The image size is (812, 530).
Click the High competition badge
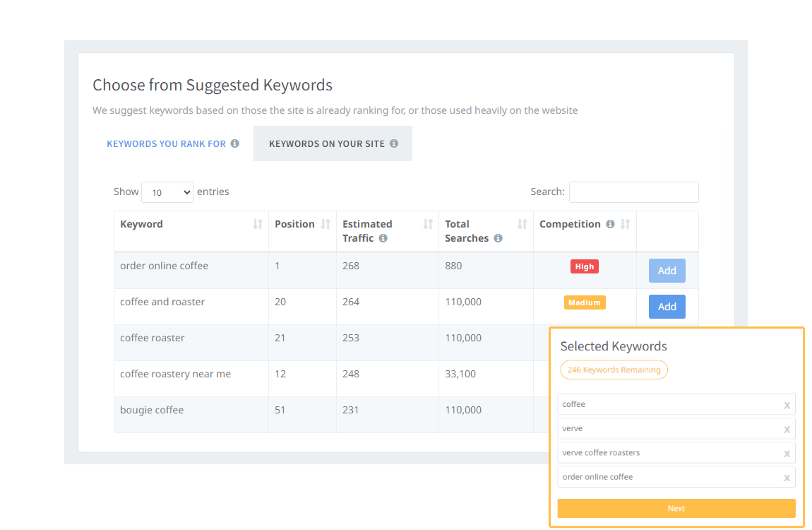tap(585, 266)
